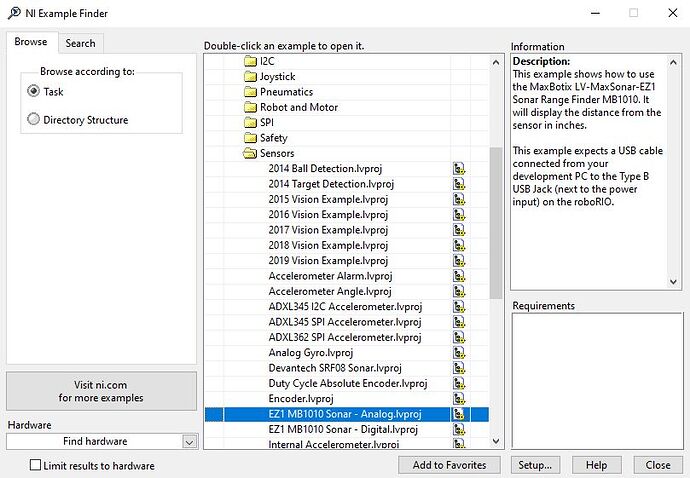690x478 pixels.
Task: Click the NI Example Finder title icon
Action: 14,13
